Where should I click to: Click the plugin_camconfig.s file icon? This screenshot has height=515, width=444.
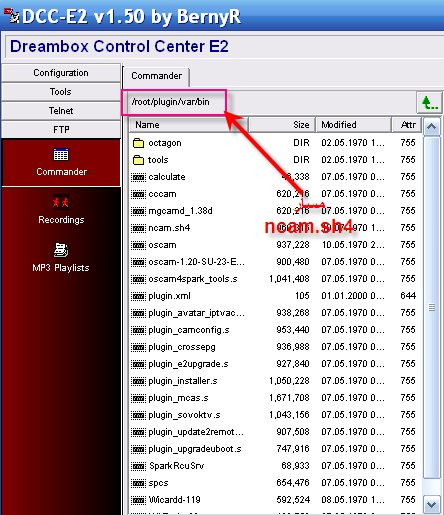pos(138,330)
